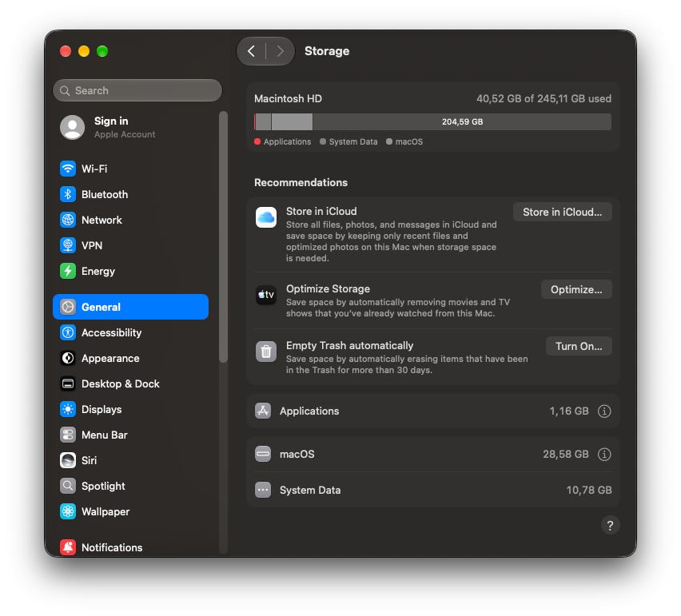Open Siri settings via its icon
Viewport: 681px width, 616px height.
(68, 460)
